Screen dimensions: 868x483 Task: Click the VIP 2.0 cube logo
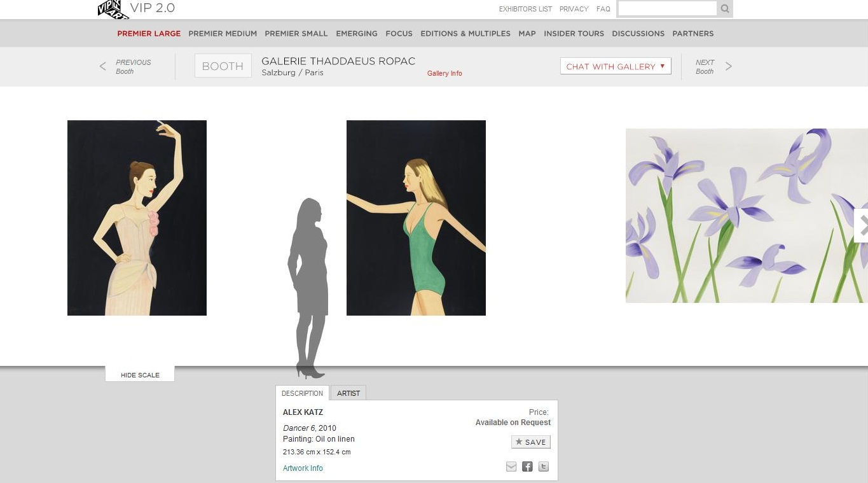click(x=113, y=9)
